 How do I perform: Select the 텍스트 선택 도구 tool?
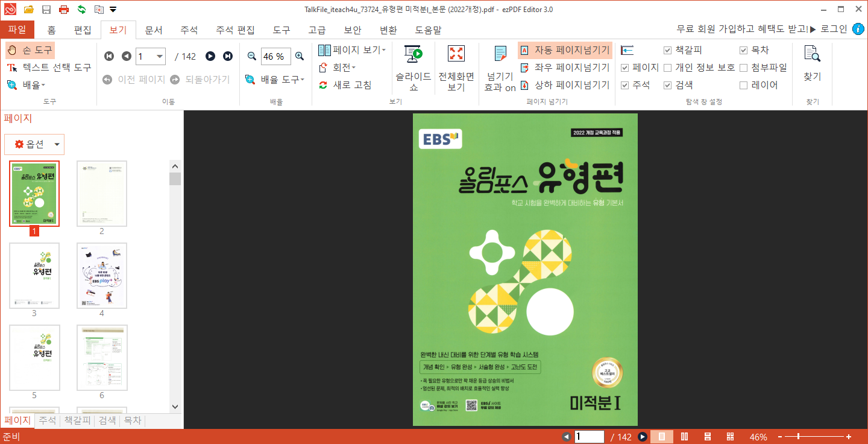(49, 68)
